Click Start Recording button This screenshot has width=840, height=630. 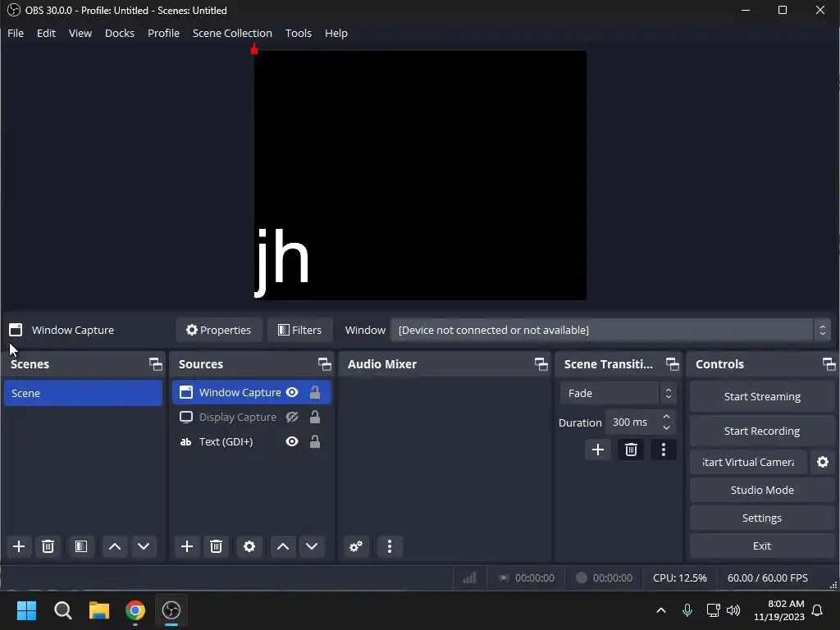click(762, 431)
